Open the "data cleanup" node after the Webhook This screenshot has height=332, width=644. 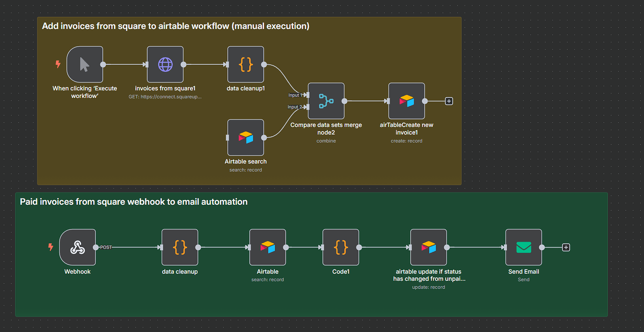click(180, 247)
